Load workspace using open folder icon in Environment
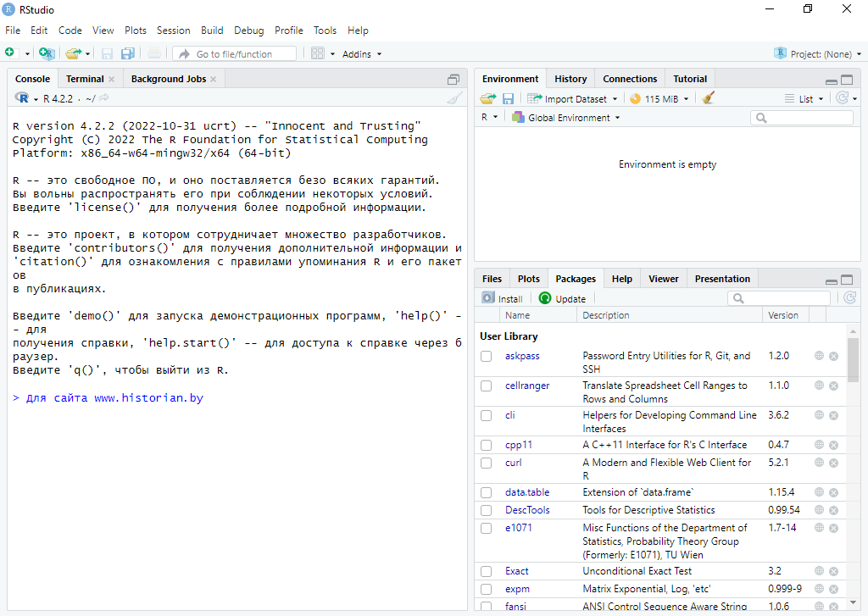The height and width of the screenshot is (616, 868). click(x=488, y=98)
